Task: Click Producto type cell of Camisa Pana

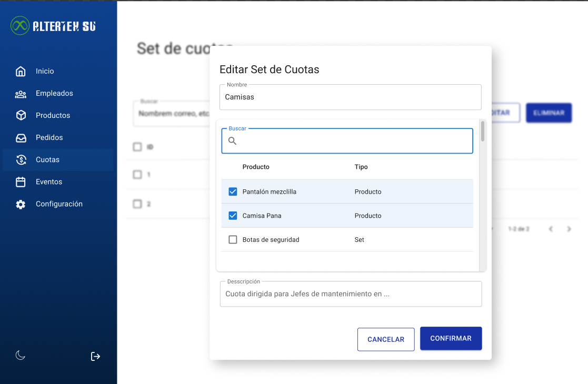Action: (x=368, y=216)
